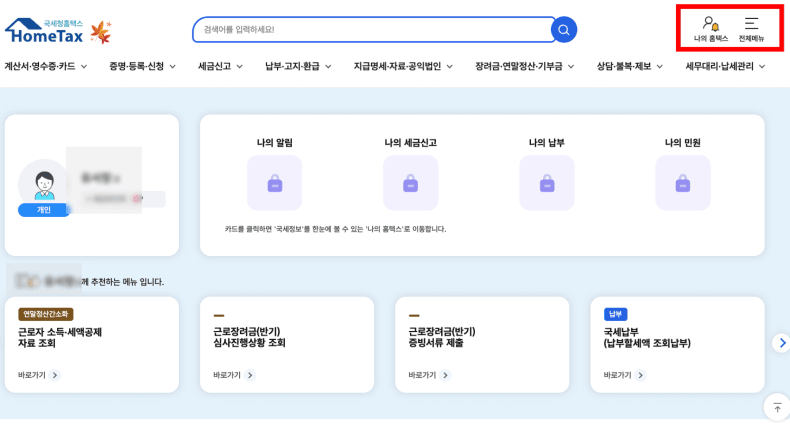Image resolution: width=790 pixels, height=427 pixels.
Task: Expand 세금신고 menu chevron
Action: 239,66
